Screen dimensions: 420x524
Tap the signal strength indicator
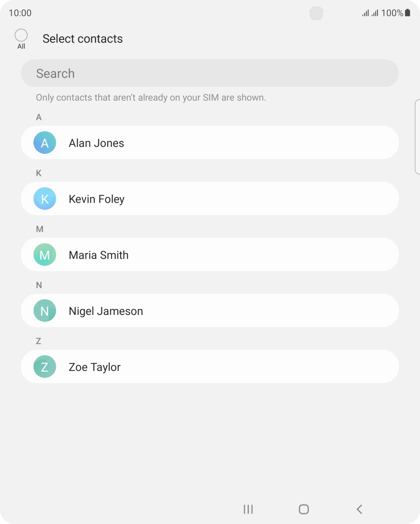pos(370,13)
